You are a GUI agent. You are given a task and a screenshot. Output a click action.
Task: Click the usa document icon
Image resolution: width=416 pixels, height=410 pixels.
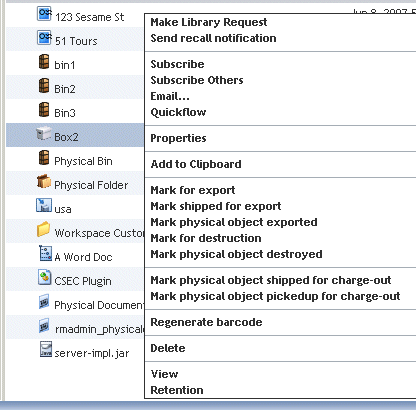(x=44, y=205)
